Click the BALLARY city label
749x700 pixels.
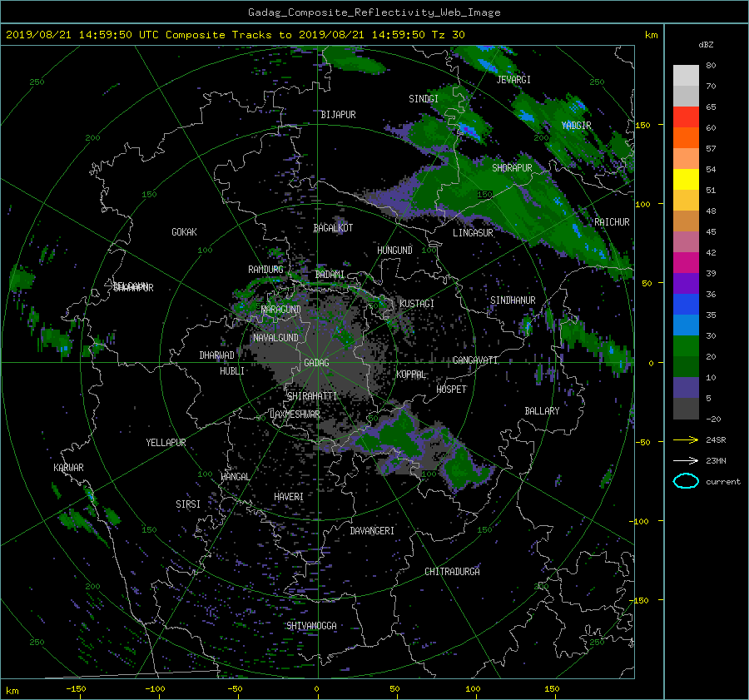542,411
